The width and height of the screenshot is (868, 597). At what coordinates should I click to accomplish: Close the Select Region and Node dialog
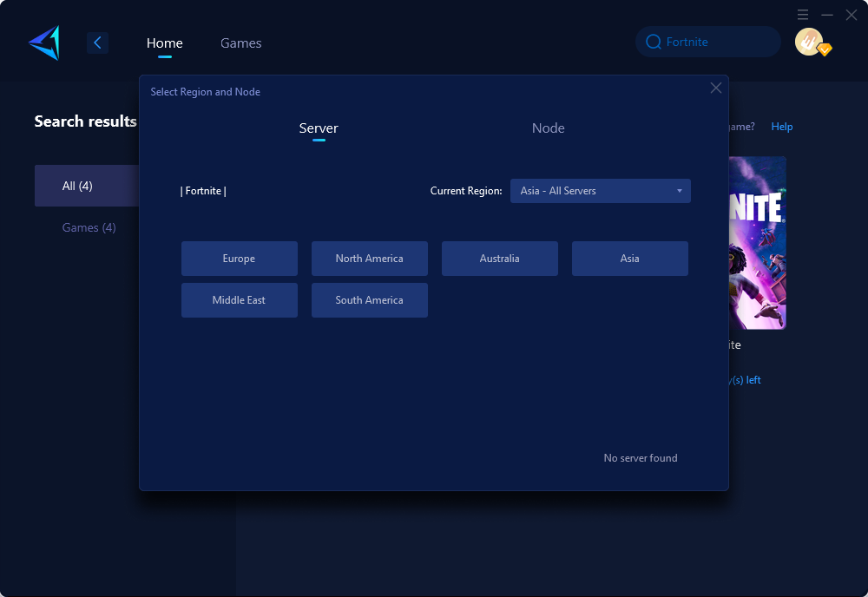point(716,88)
